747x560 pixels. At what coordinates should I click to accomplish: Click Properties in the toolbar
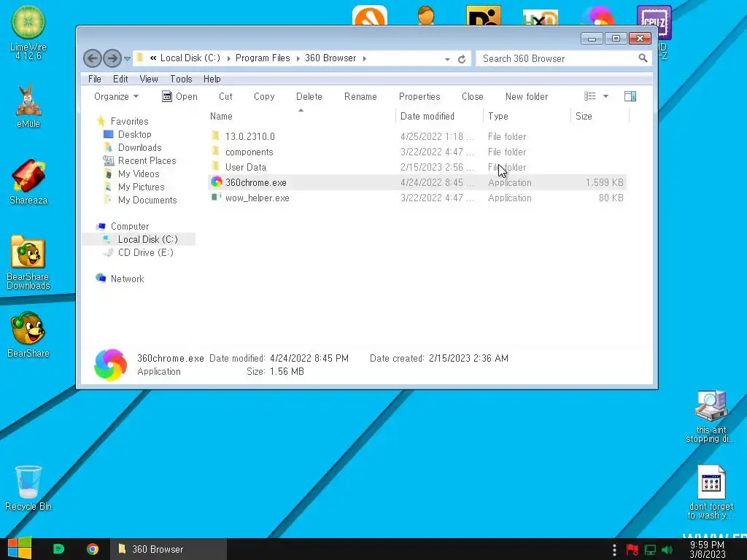[x=419, y=97]
